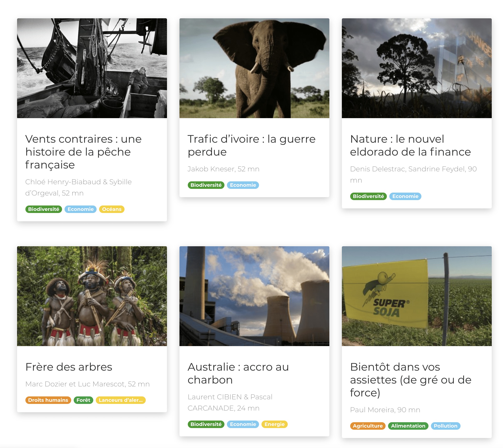Select the Pollution tag

click(x=446, y=426)
